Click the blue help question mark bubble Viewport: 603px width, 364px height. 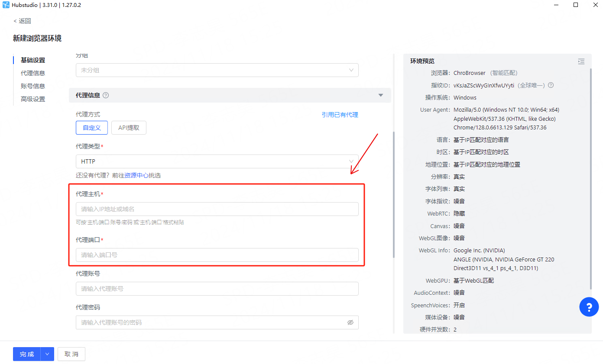[x=589, y=307]
